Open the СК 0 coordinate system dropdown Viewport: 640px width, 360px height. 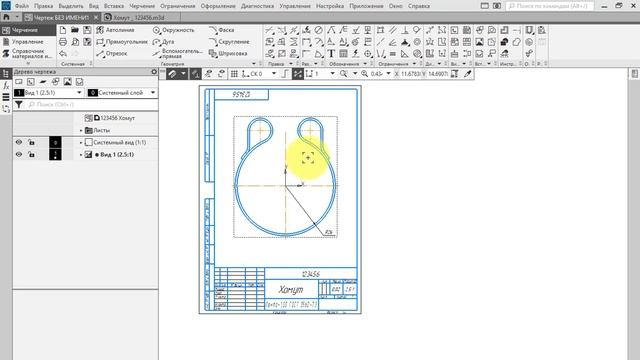tap(274, 74)
